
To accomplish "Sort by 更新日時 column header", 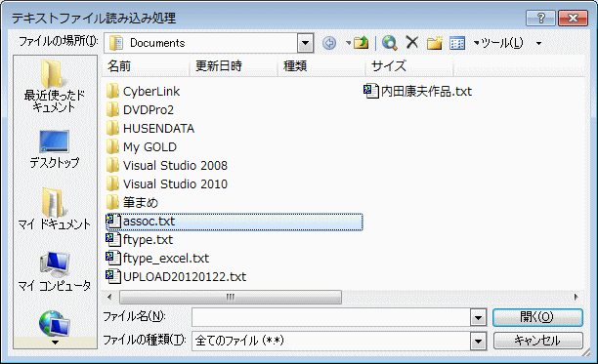I will click(234, 66).
